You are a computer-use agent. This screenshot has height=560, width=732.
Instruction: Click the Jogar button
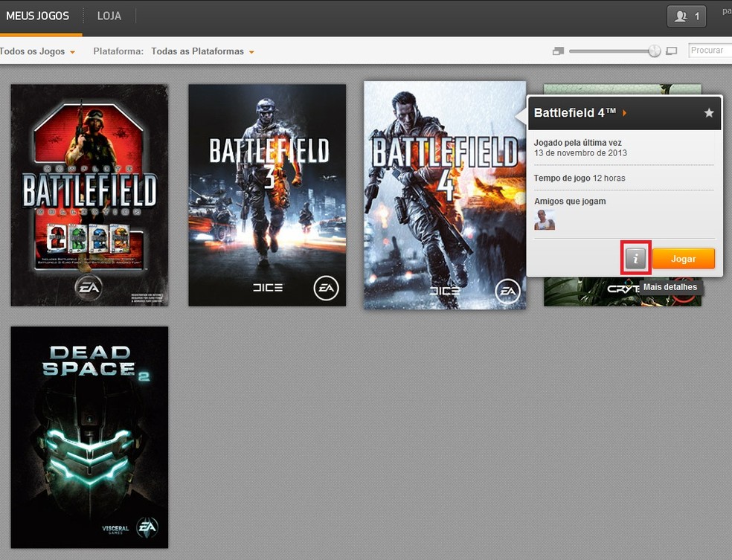tap(684, 259)
